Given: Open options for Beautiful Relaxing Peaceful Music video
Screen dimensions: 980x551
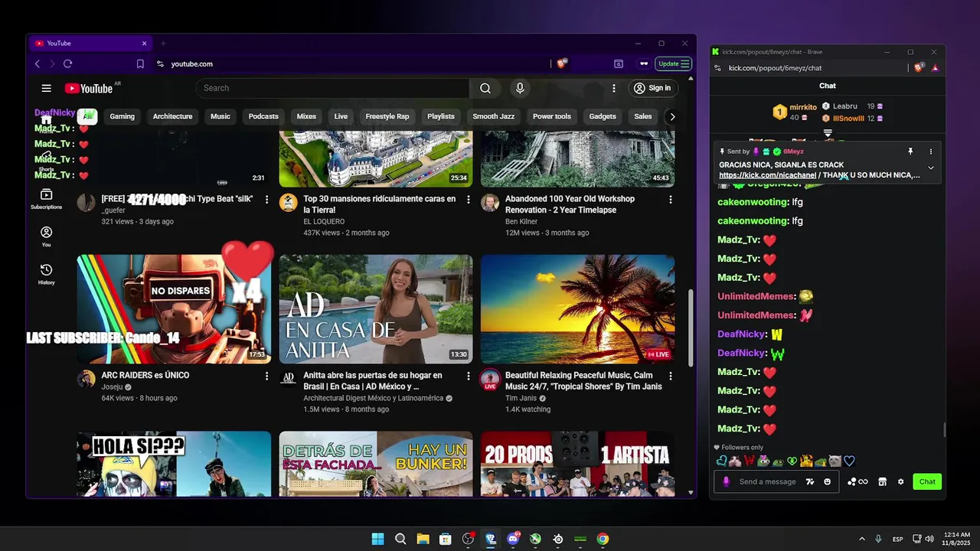Looking at the screenshot, I should [670, 376].
